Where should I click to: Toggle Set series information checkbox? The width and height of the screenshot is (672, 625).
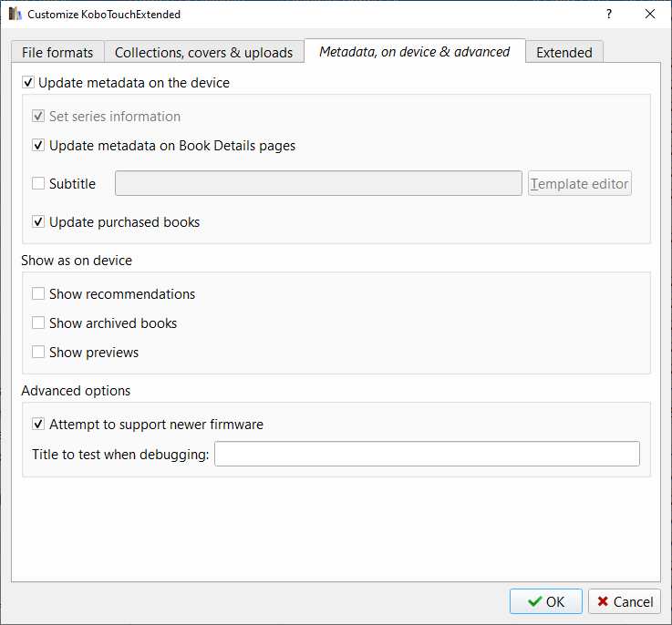pyautogui.click(x=38, y=117)
